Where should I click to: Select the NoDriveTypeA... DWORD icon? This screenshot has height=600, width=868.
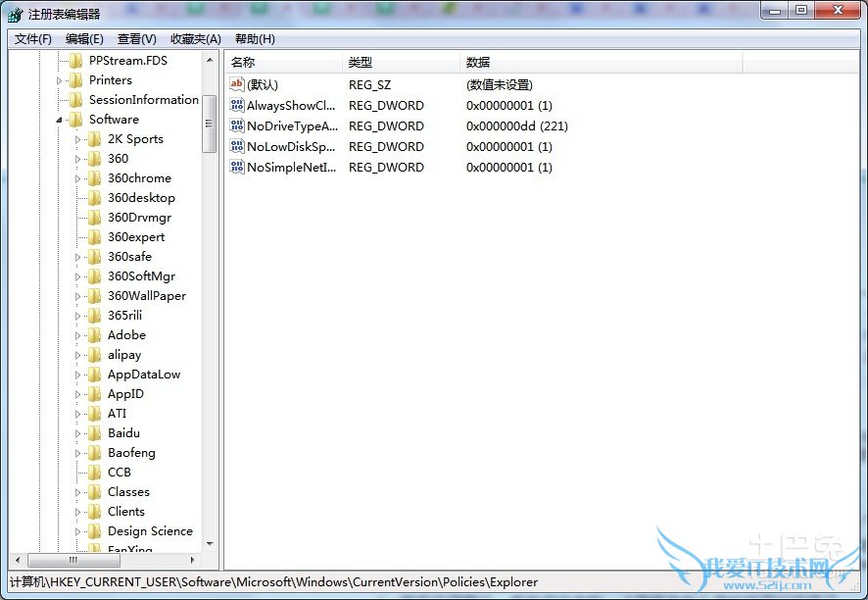[x=237, y=125]
